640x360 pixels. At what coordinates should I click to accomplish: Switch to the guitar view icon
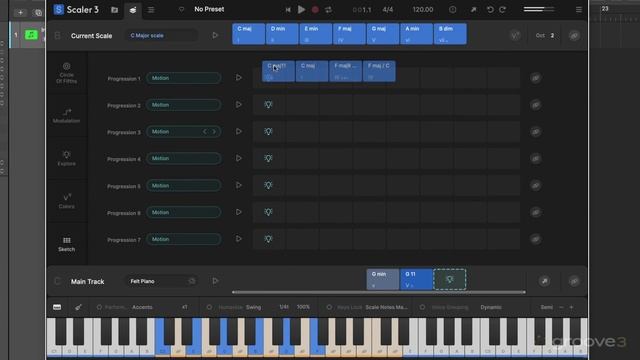point(78,307)
